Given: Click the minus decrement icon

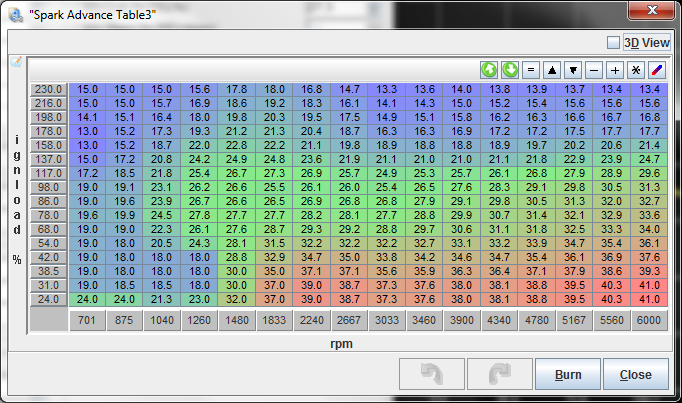Looking at the screenshot, I should (594, 70).
